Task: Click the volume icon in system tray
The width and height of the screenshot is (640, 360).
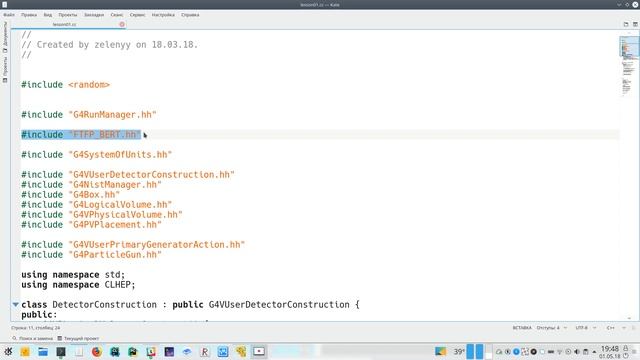Action: click(x=577, y=351)
